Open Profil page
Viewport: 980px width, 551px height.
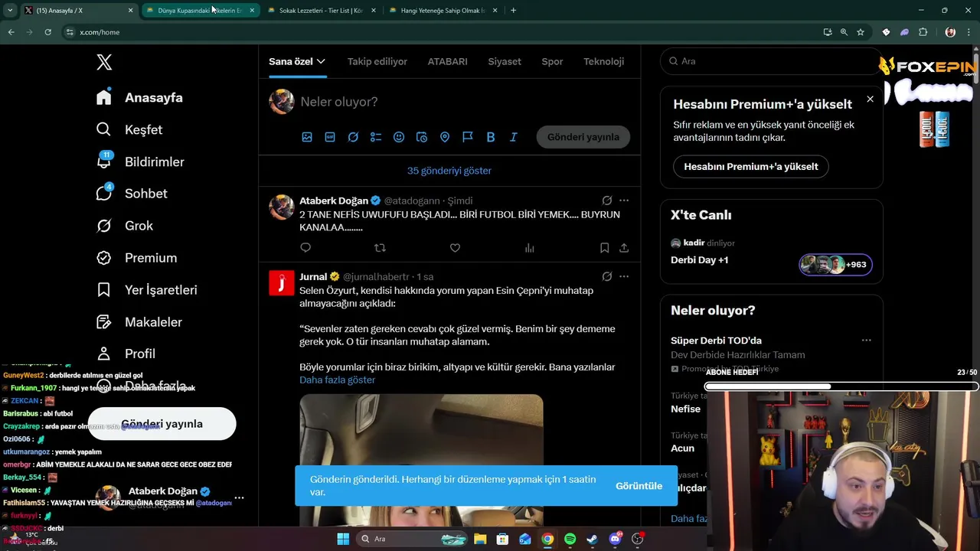[x=126, y=354]
